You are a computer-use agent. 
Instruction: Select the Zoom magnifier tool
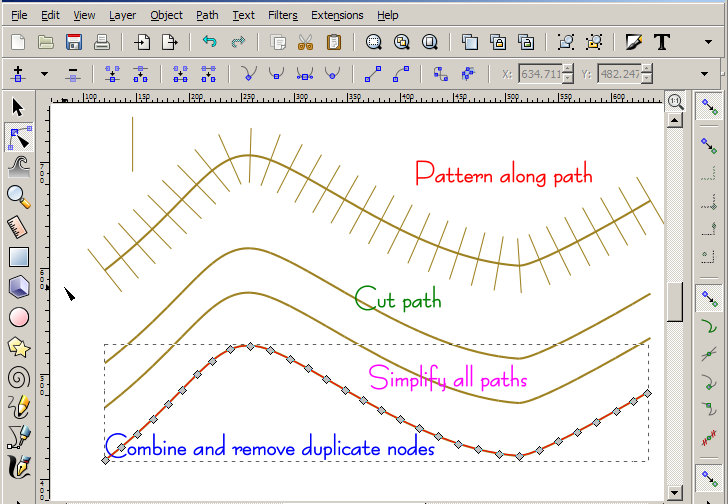pyautogui.click(x=18, y=197)
